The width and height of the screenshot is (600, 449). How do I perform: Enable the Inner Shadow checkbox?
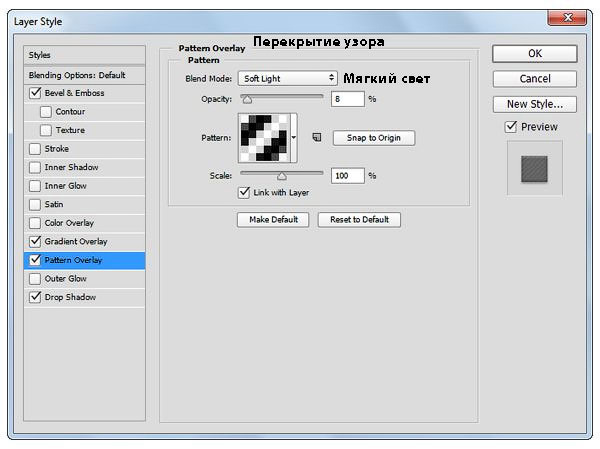[x=35, y=167]
